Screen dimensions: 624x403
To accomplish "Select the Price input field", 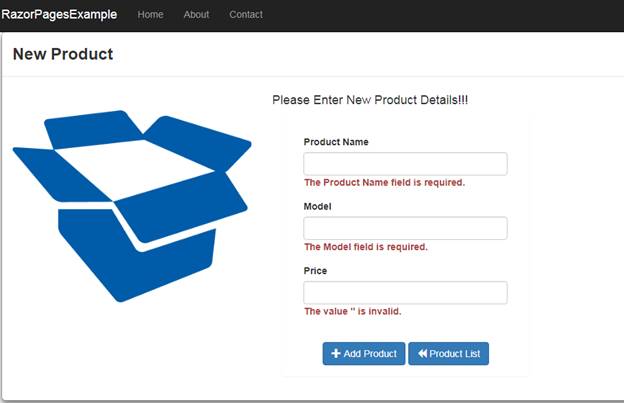I will point(405,293).
